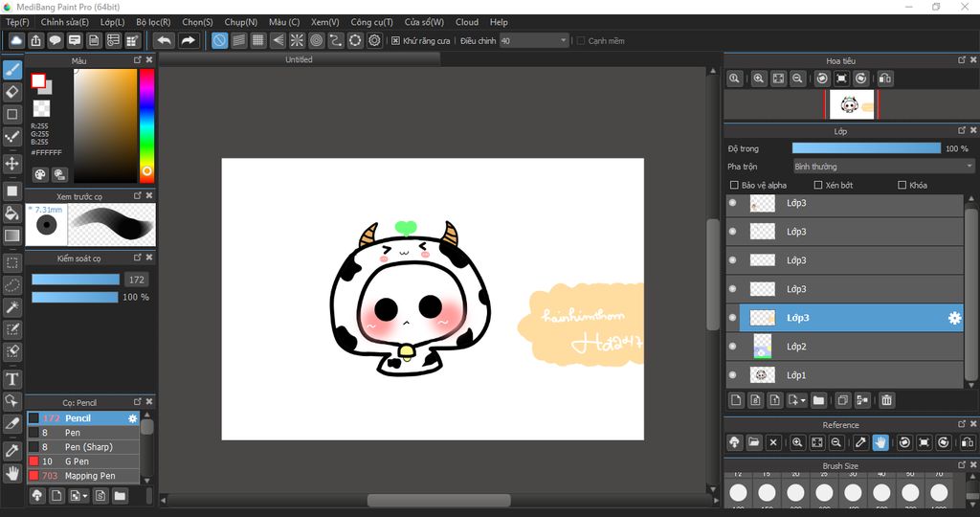Select the transparent color swatch
980x517 pixels.
pos(41,109)
